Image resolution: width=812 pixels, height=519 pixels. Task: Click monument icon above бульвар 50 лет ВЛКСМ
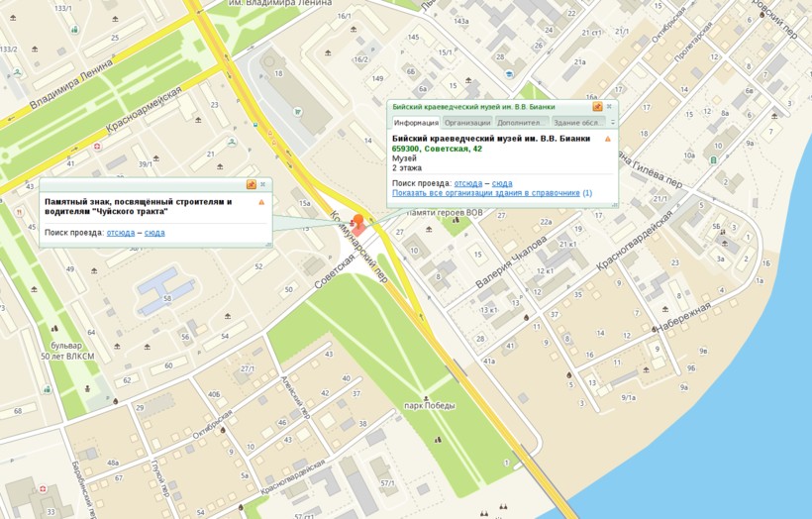click(x=54, y=329)
